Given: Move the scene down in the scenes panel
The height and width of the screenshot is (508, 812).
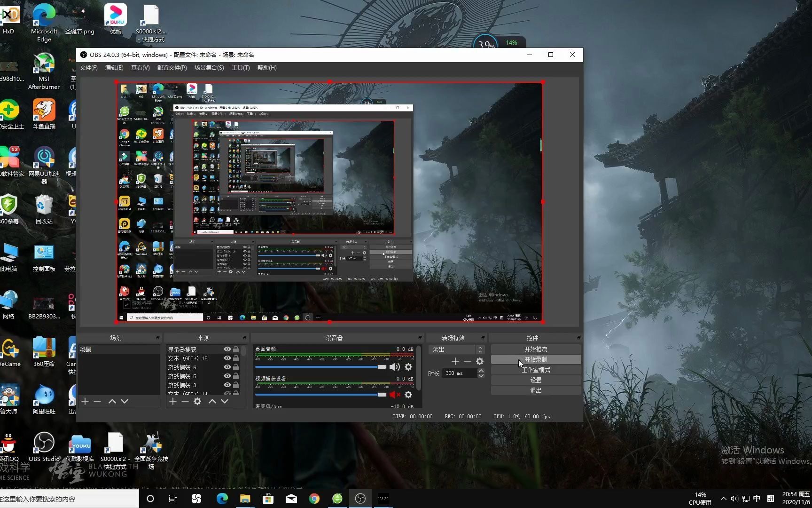Looking at the screenshot, I should coord(125,401).
